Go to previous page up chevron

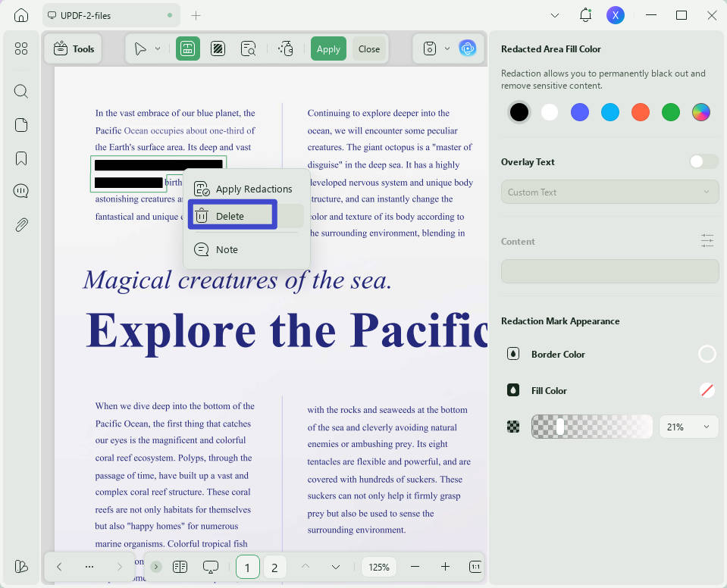pyautogui.click(x=306, y=566)
